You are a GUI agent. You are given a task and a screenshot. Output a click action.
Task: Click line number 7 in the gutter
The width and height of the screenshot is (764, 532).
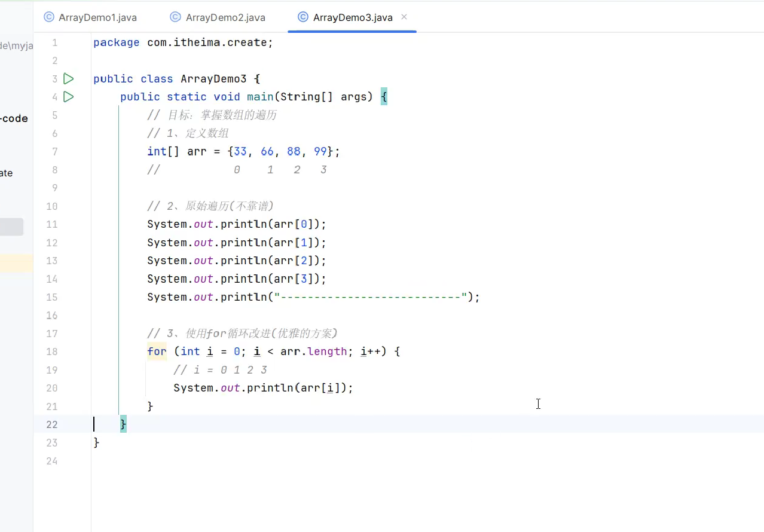point(55,151)
